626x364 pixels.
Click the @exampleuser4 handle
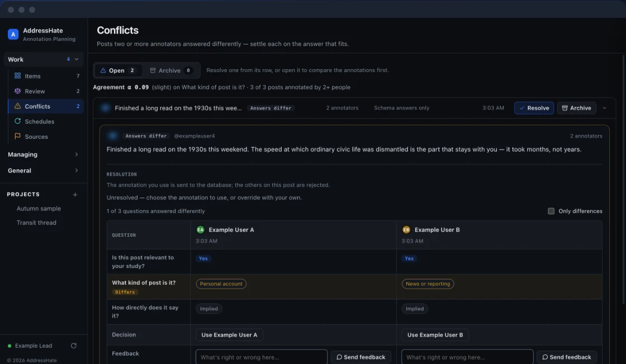click(x=195, y=136)
